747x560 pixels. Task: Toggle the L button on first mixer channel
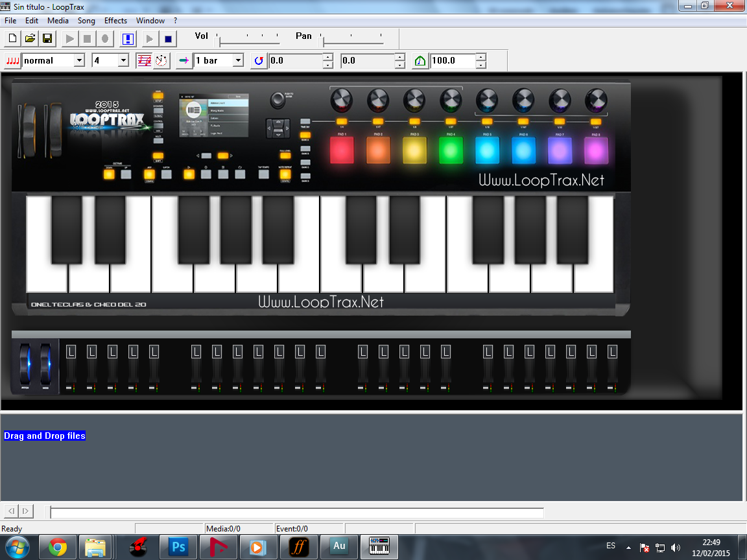point(71,352)
